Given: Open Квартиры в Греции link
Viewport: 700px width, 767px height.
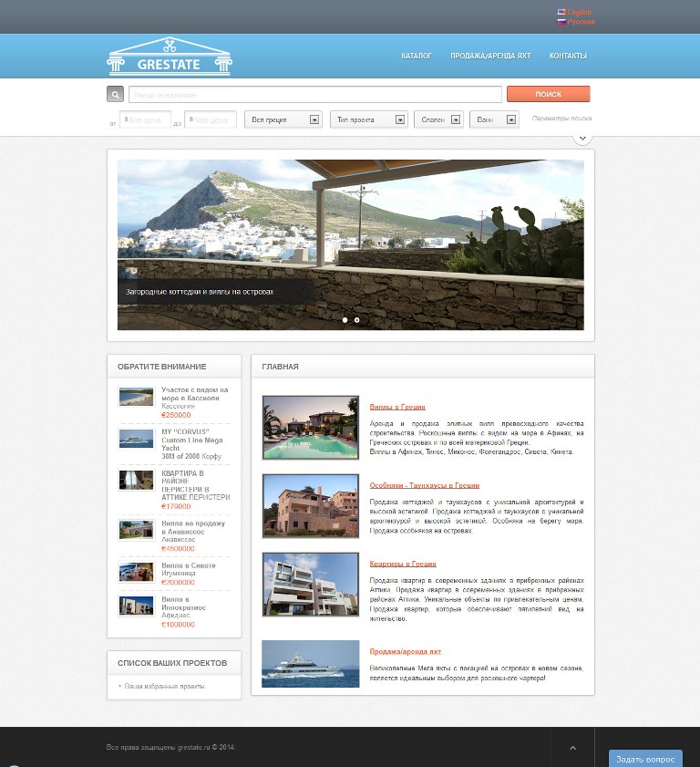Looking at the screenshot, I should tap(403, 564).
